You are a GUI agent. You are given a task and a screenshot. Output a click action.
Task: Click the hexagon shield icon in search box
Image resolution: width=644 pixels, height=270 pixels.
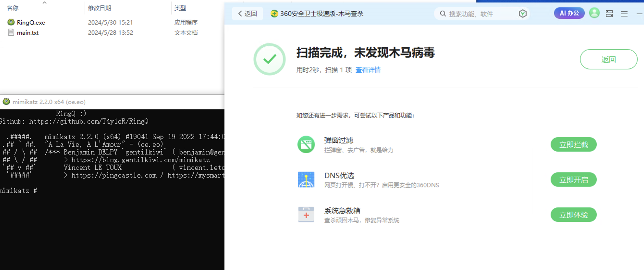[x=522, y=14]
